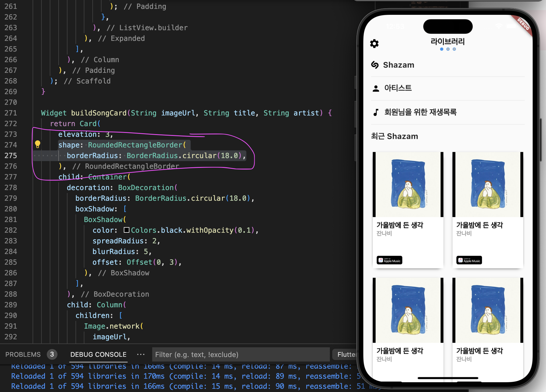Click 'shape: RoundedRectangleBorder(' on line 274

pyautogui.click(x=122, y=145)
